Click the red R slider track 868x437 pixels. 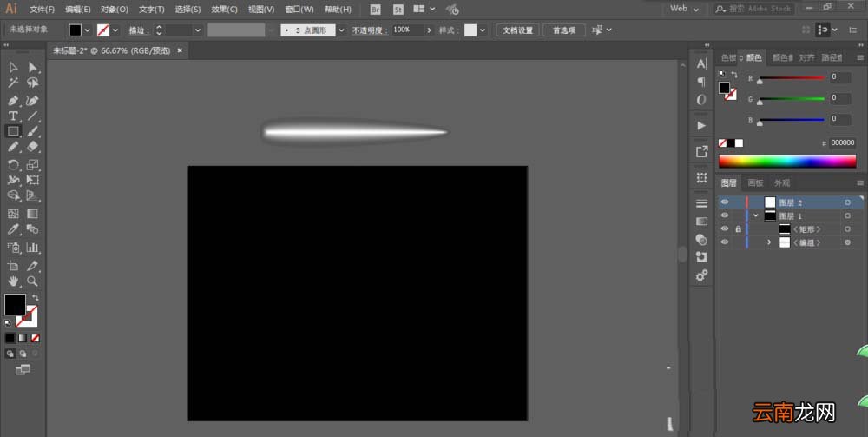792,77
